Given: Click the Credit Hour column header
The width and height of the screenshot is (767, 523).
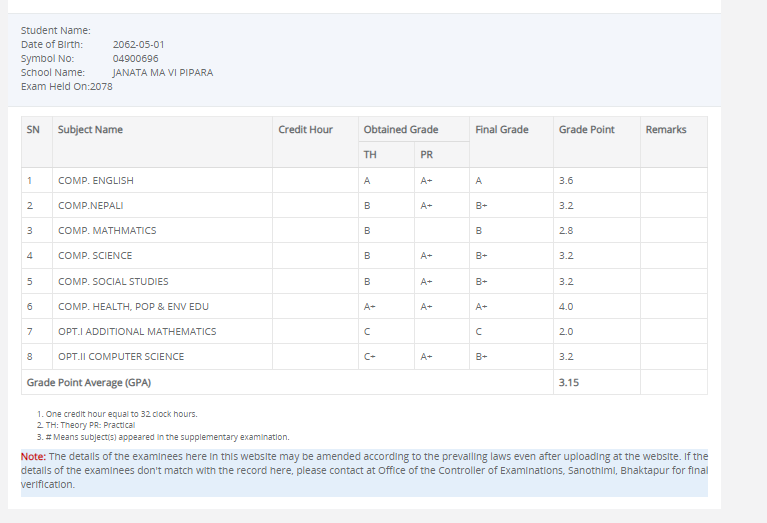Looking at the screenshot, I should (305, 130).
